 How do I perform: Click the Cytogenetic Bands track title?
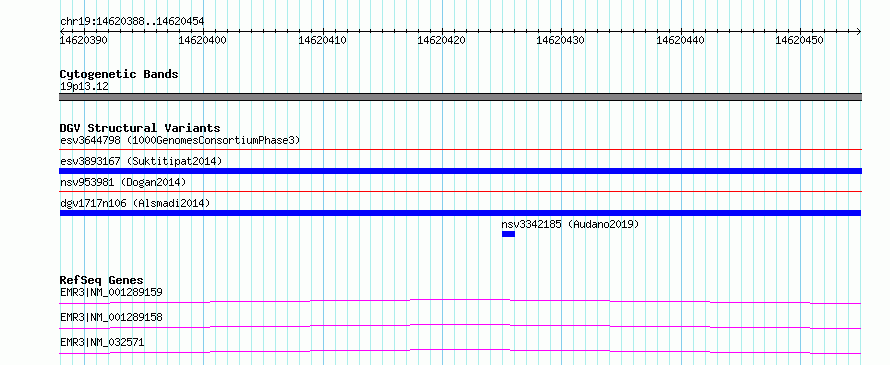pos(119,74)
